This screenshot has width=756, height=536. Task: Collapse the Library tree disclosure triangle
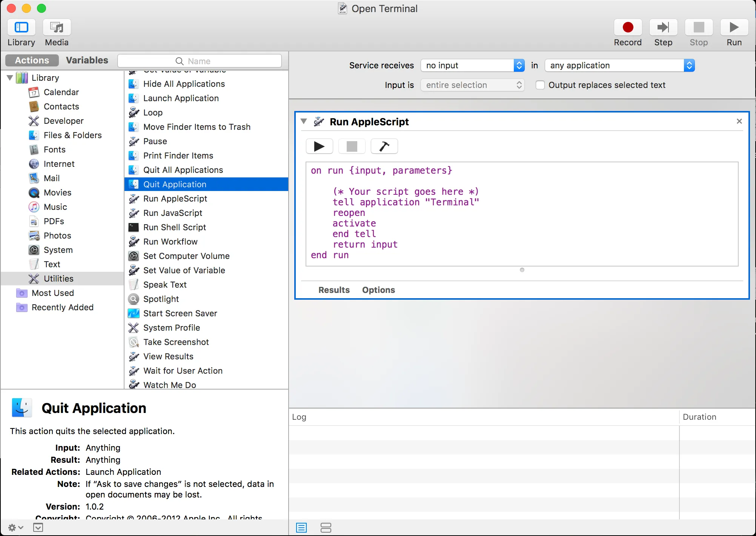(10, 78)
